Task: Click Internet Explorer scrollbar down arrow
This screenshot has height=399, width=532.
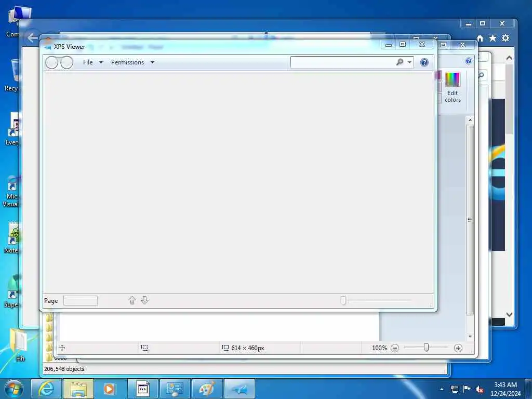Action: (x=509, y=314)
